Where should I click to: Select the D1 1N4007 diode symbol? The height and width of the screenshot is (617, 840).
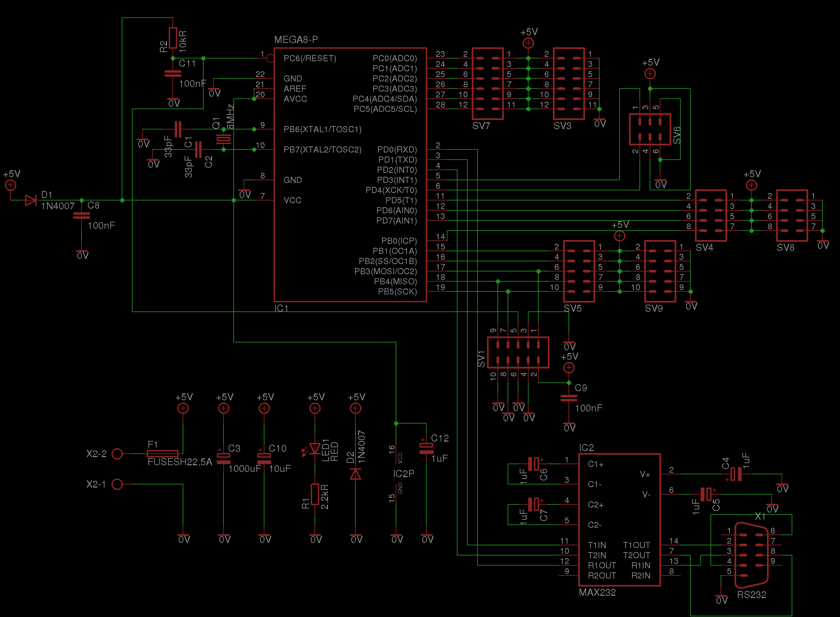30,200
